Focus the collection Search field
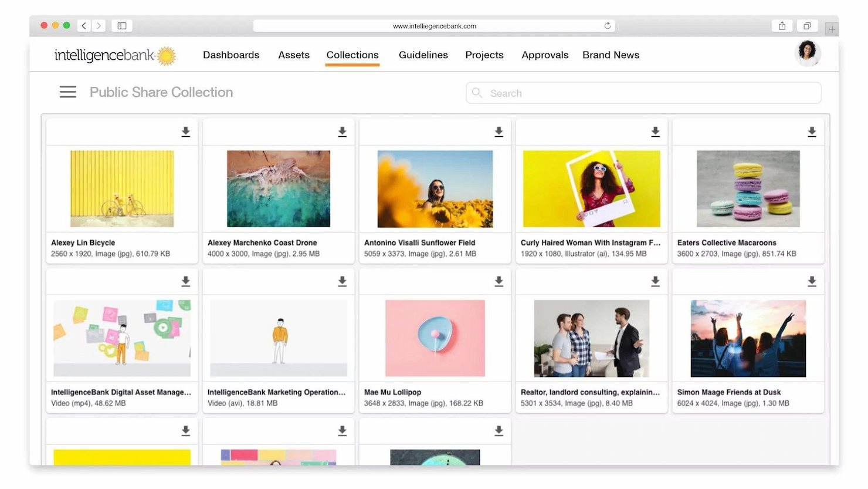This screenshot has height=489, width=868. tap(643, 93)
